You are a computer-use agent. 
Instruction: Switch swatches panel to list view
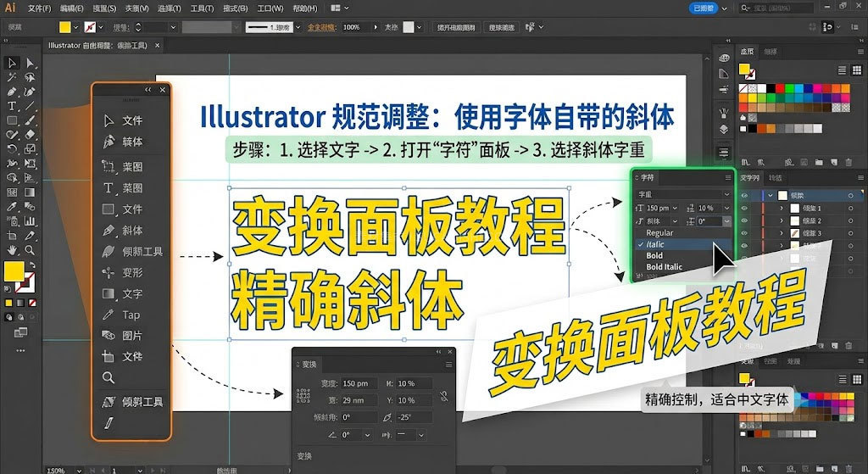click(x=842, y=70)
